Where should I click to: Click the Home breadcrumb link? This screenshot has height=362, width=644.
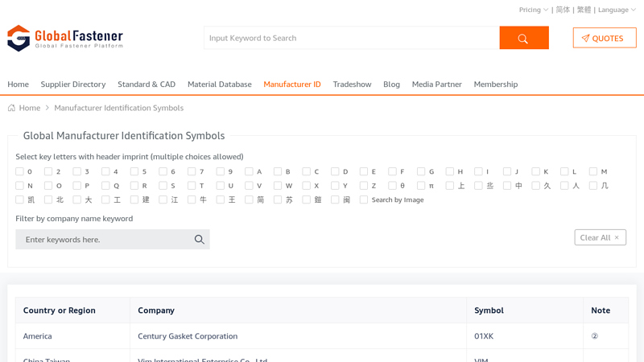pos(30,108)
